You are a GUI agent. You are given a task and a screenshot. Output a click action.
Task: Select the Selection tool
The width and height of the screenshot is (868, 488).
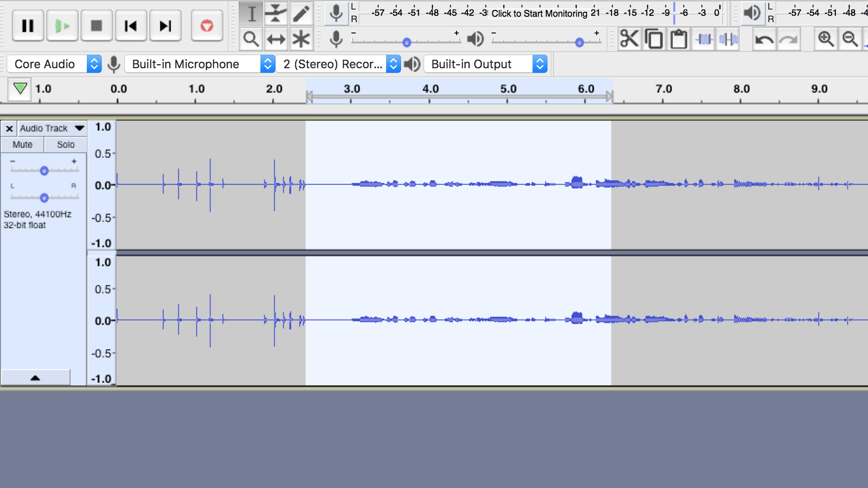pos(251,14)
